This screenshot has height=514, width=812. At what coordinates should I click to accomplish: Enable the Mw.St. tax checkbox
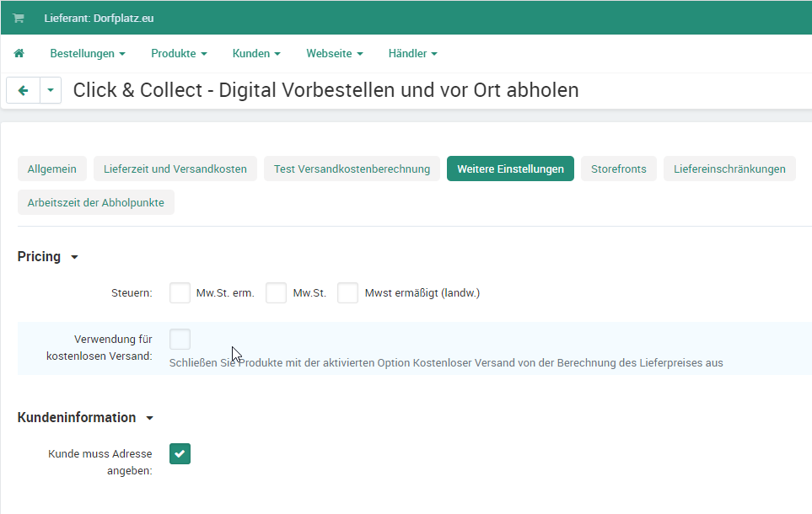276,293
